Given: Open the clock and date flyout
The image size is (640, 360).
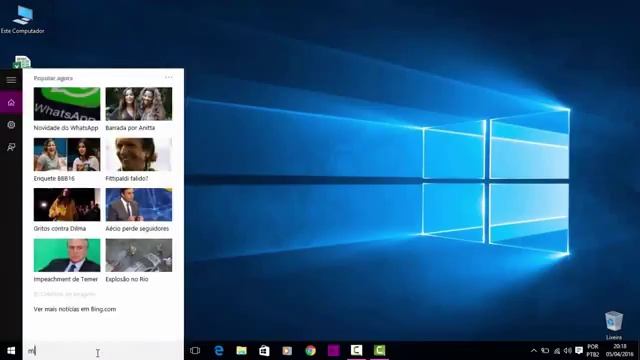Looking at the screenshot, I should coord(620,351).
